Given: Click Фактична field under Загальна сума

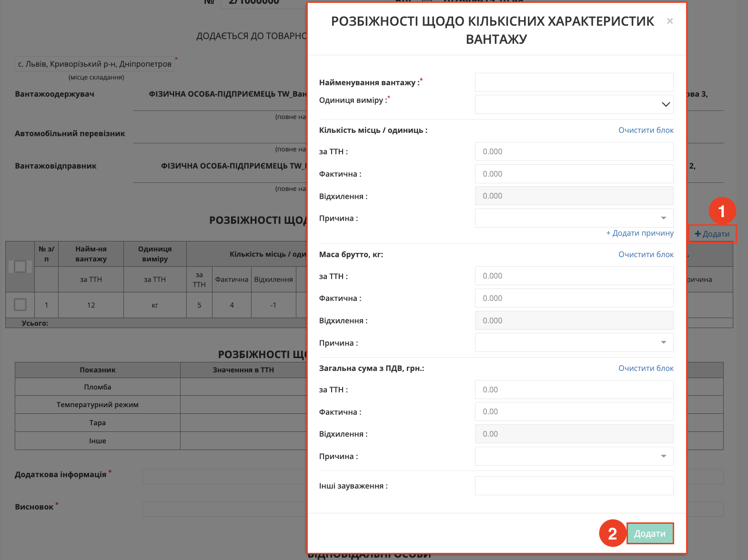Looking at the screenshot, I should 574,411.
